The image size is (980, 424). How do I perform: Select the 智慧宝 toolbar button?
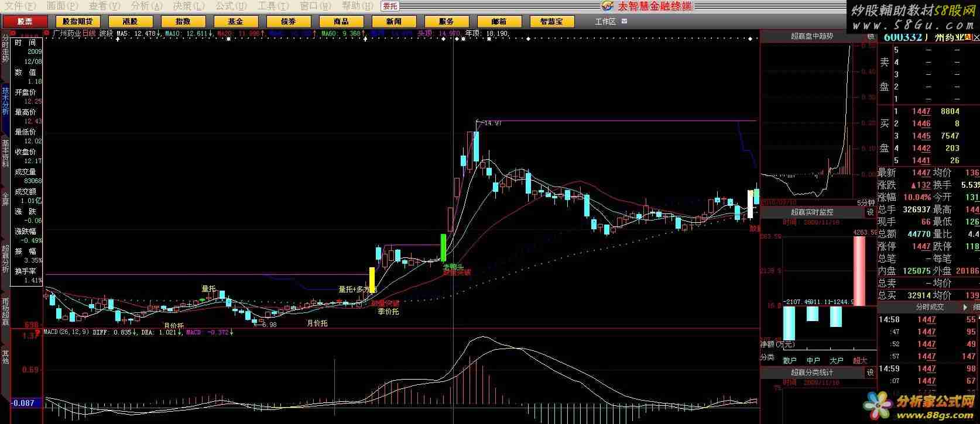point(552,21)
